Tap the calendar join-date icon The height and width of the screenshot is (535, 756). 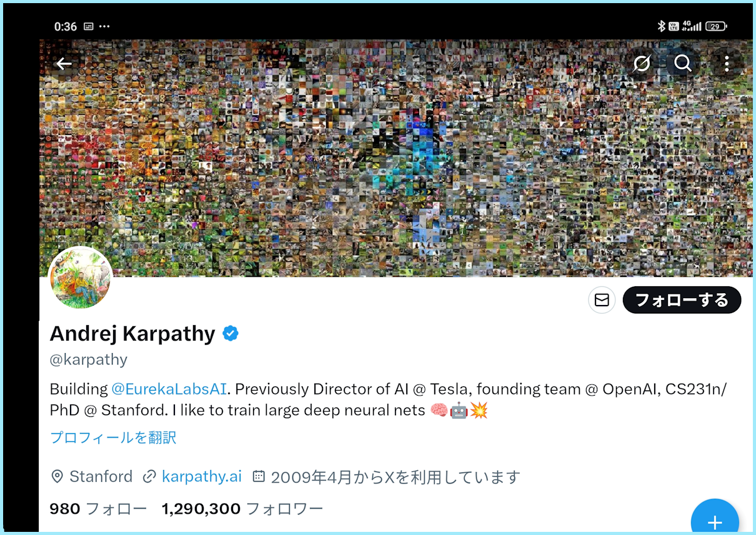pos(258,477)
